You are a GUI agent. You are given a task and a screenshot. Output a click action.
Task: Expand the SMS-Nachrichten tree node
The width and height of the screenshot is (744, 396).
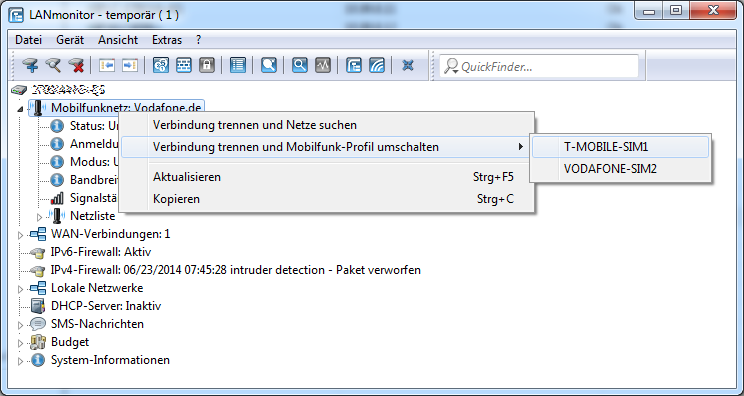[x=20, y=325]
